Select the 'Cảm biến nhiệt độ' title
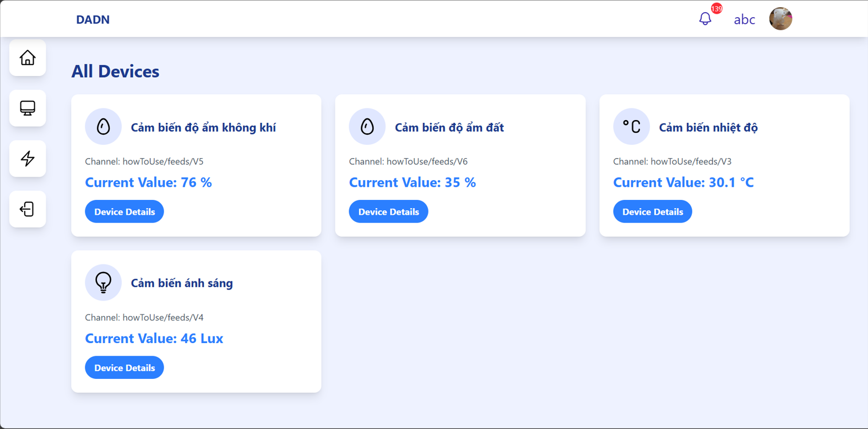 708,127
